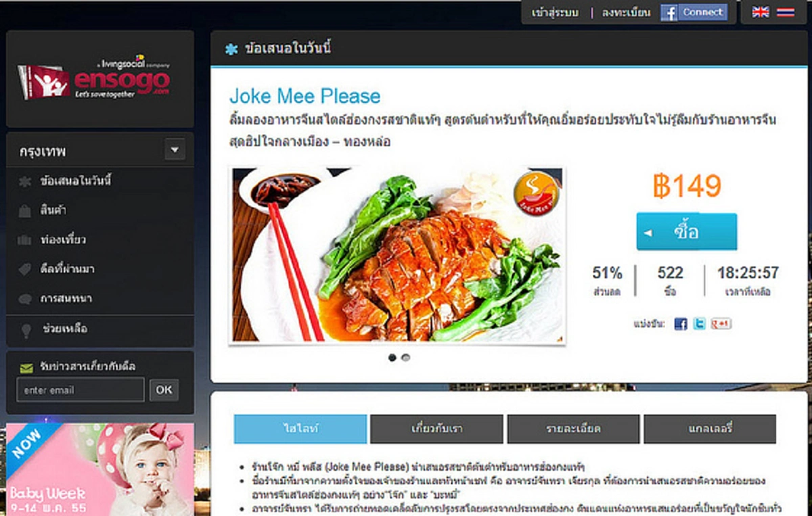812x516 pixels.
Task: Click the Facebook share icon
Action: (x=681, y=324)
